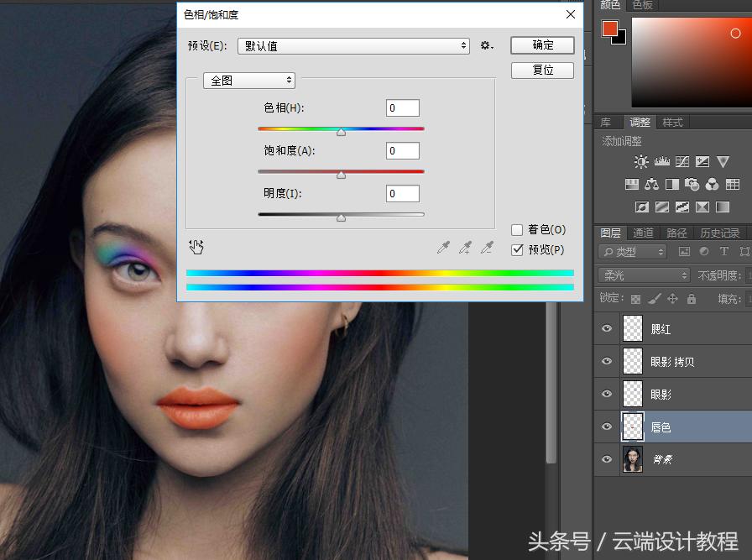Add a Color Balance adjustment
752x560 pixels.
click(651, 184)
